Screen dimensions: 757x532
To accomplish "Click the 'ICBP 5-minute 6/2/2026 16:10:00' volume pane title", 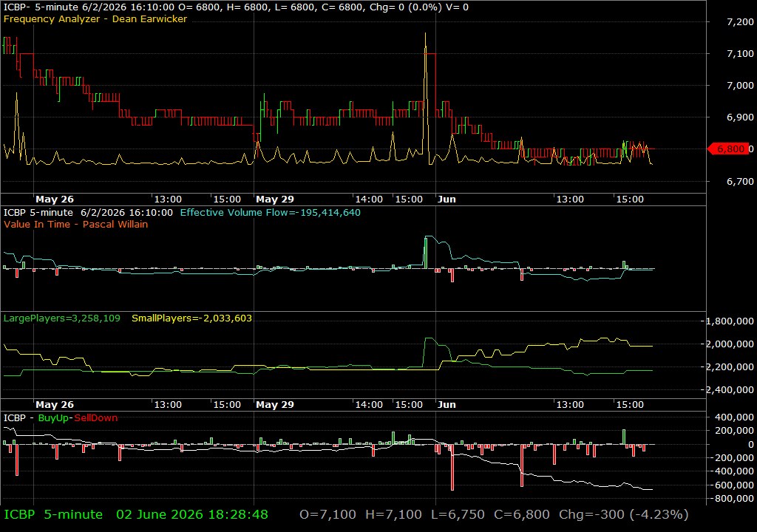I will click(x=88, y=212).
